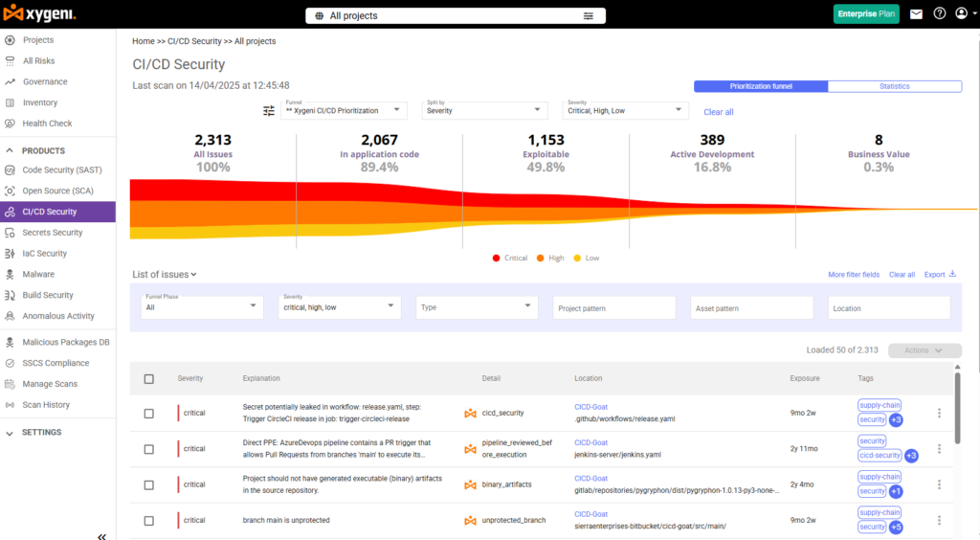
Task: Open row menu for cicd_security issue
Action: [939, 413]
